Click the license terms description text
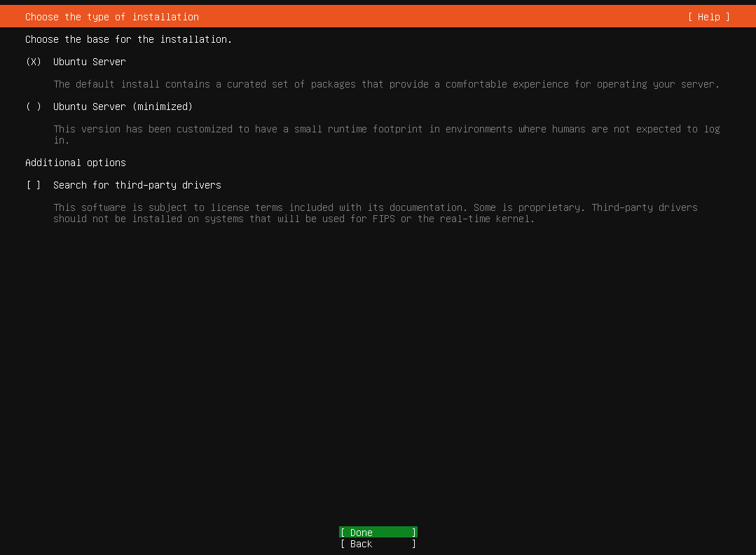The width and height of the screenshot is (756, 555). 375,213
